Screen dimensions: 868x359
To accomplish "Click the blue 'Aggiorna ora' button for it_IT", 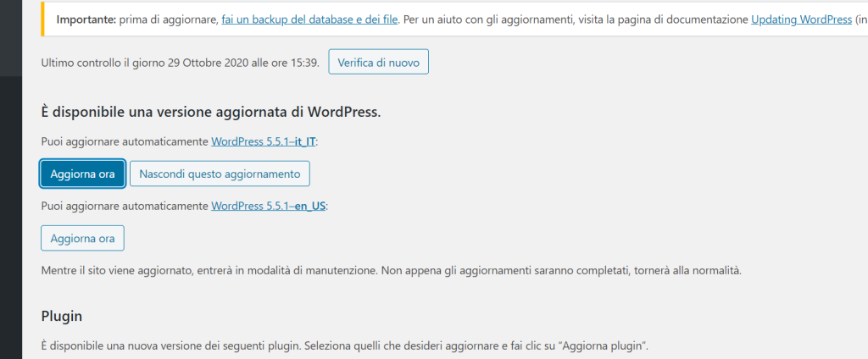I will tap(83, 174).
